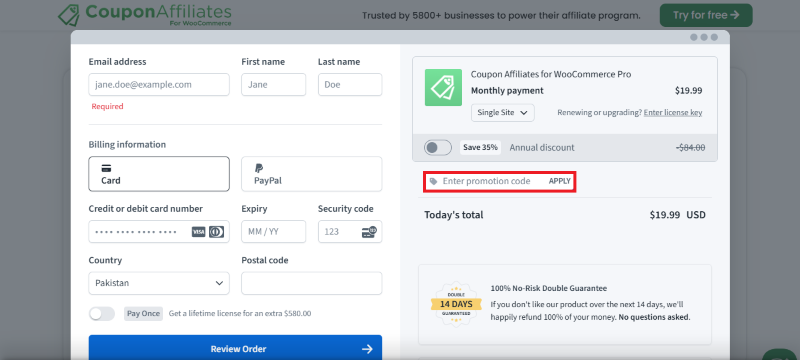Apply the promotion code

(x=560, y=181)
